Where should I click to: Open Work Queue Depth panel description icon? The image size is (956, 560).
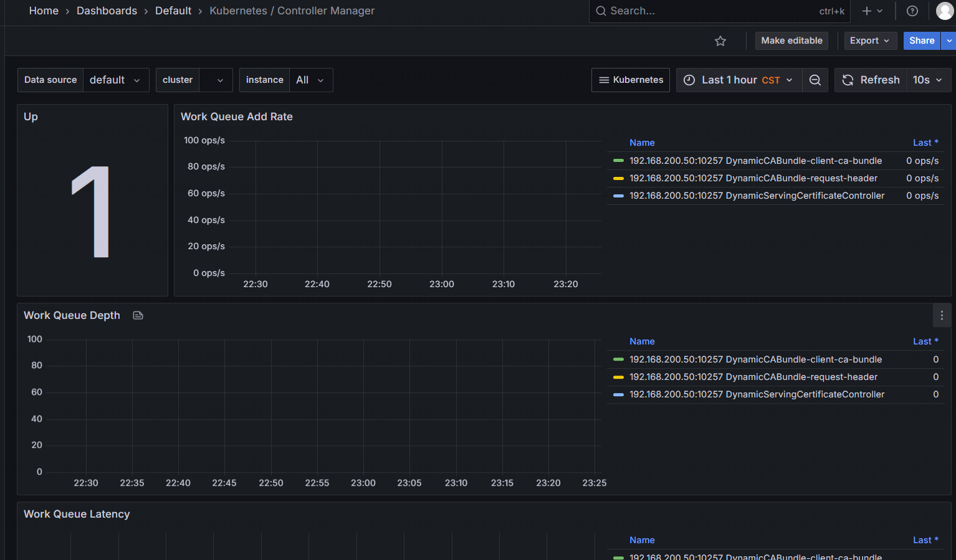138,316
